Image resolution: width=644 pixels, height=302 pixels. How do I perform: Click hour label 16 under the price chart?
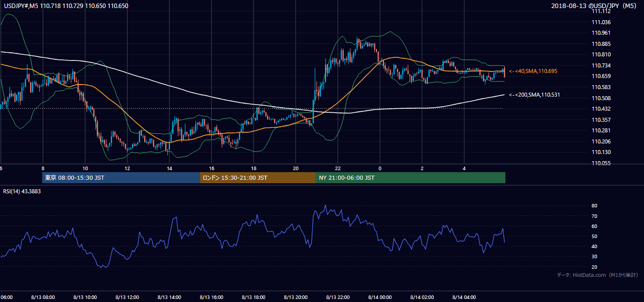click(x=212, y=169)
